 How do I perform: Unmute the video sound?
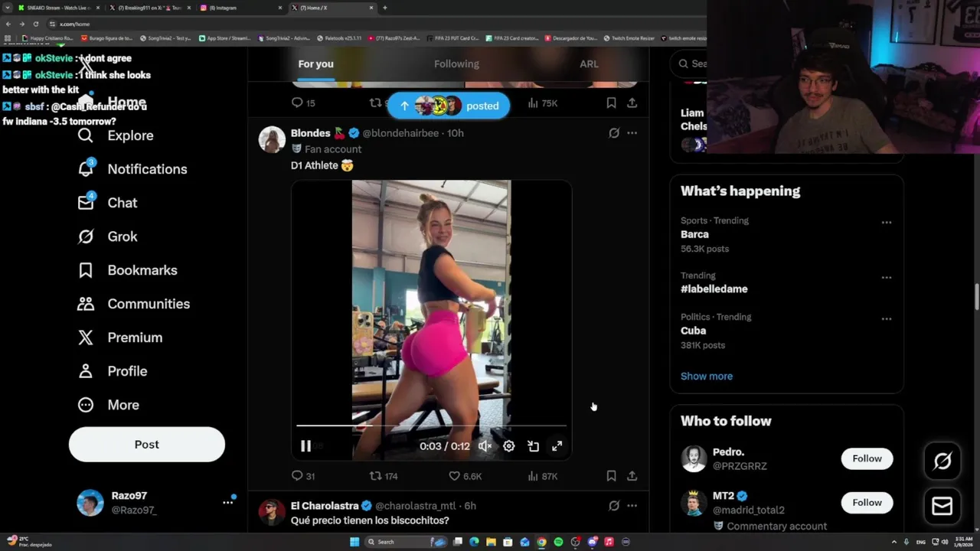(485, 446)
